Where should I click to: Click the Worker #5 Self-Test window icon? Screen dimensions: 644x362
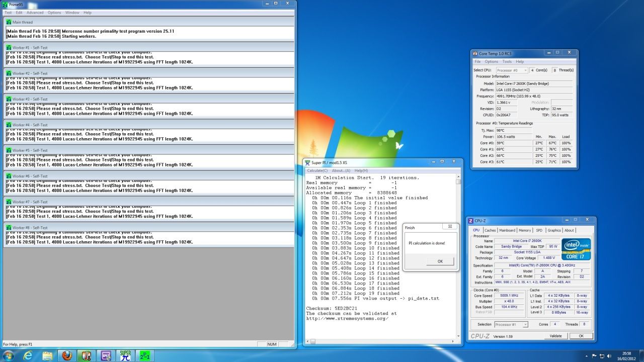9,150
